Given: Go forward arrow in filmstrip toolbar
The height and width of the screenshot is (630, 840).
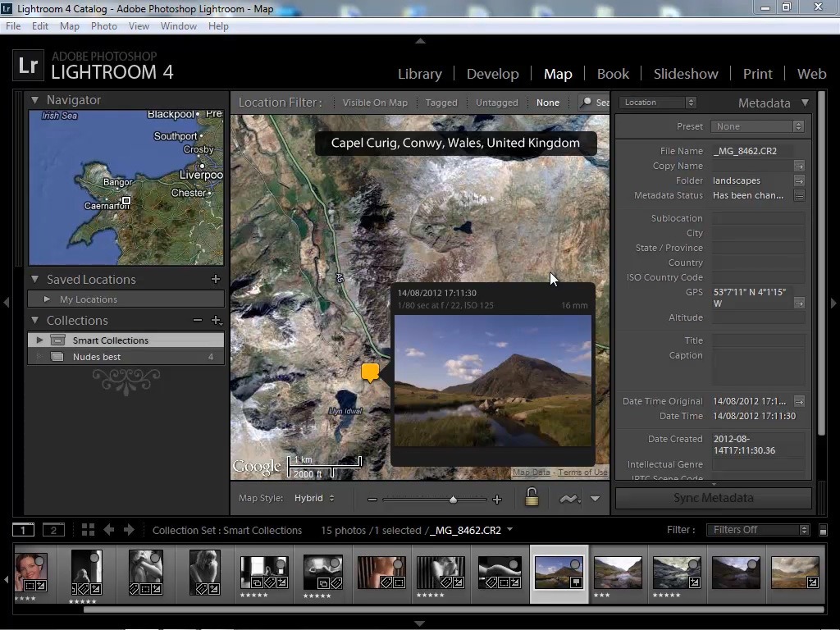Looking at the screenshot, I should [x=129, y=530].
